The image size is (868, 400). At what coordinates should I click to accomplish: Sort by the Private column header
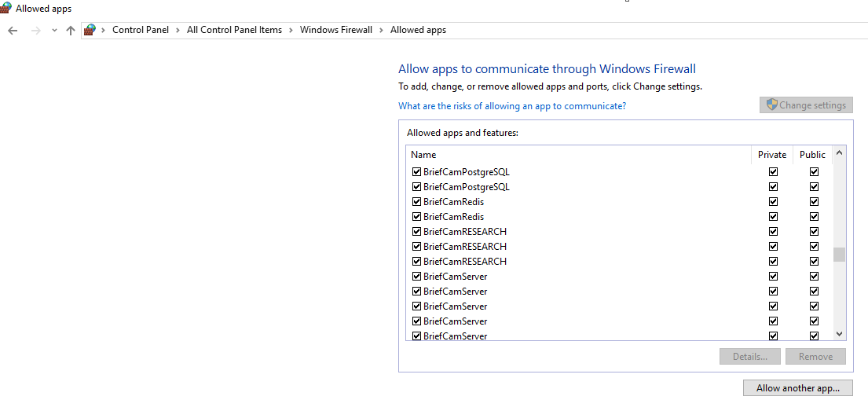tap(772, 155)
